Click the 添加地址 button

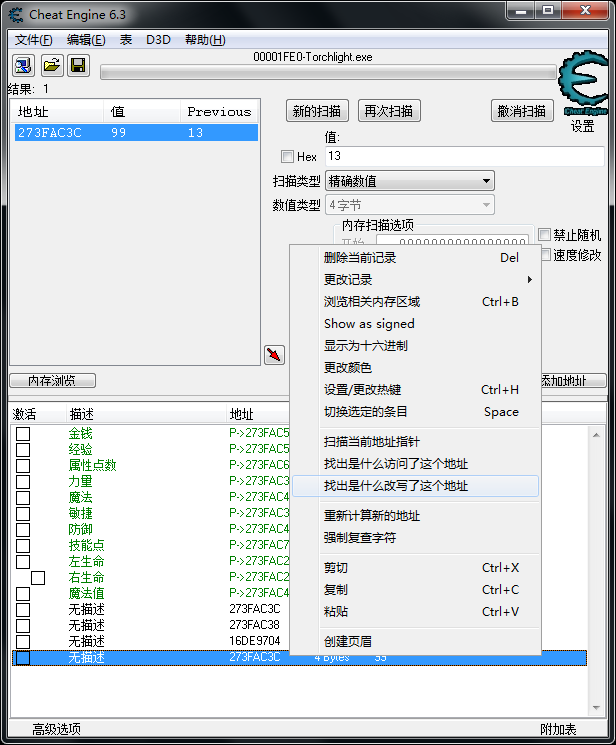point(574,381)
